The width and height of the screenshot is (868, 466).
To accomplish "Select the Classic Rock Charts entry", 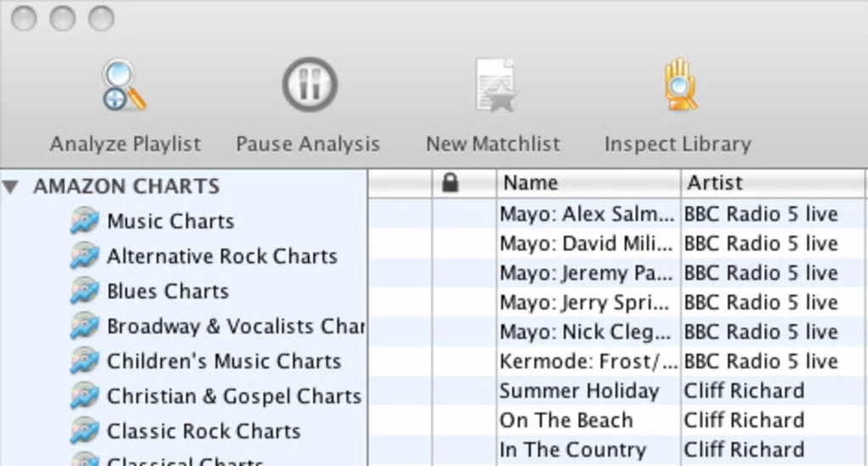I will (x=203, y=431).
